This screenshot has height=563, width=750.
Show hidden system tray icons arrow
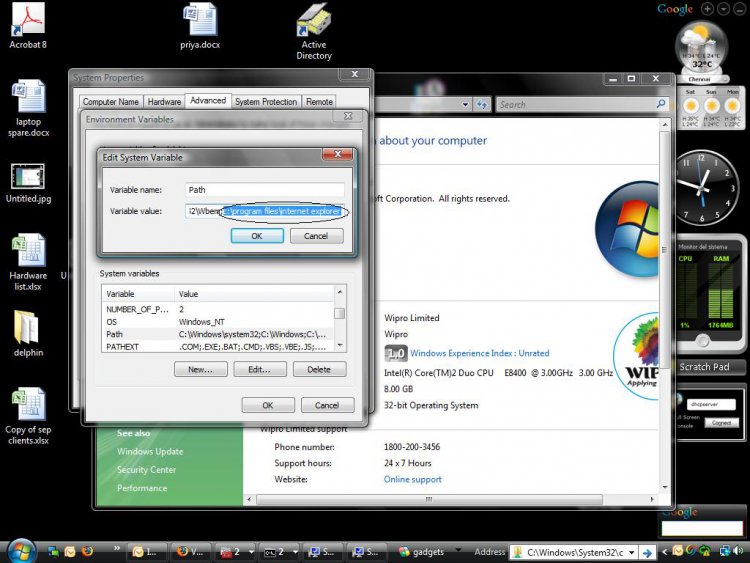tap(664, 552)
